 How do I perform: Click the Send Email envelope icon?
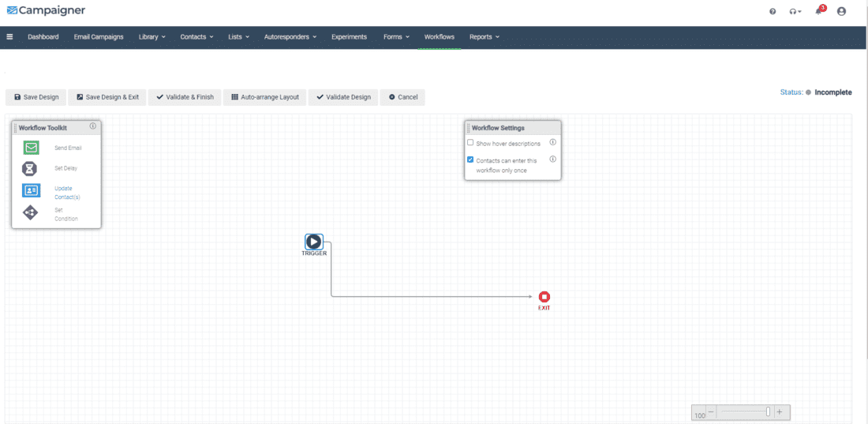click(31, 148)
